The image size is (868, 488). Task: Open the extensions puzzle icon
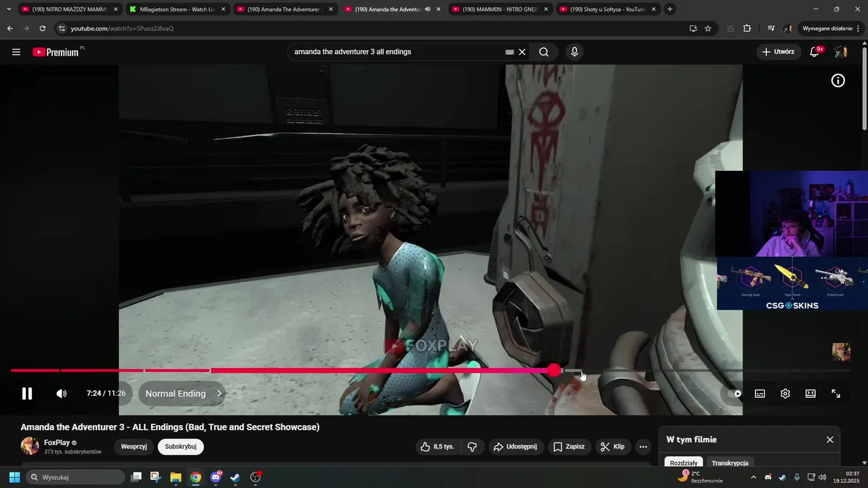(747, 28)
